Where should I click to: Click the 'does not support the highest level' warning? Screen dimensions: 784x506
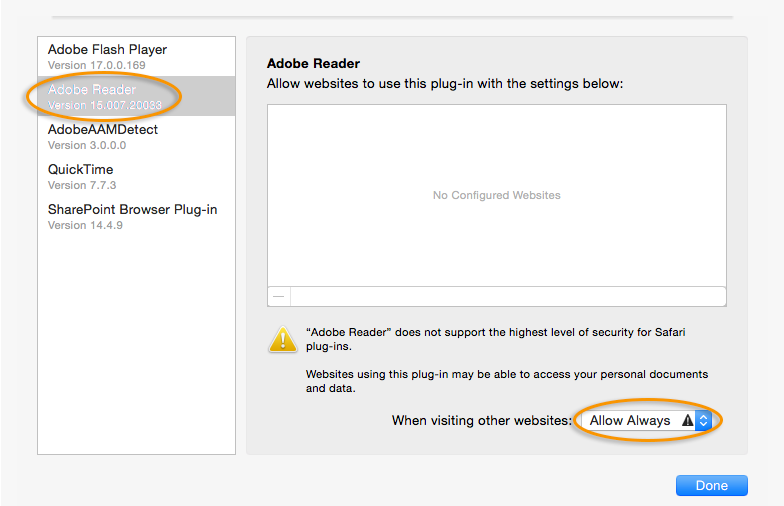coord(496,339)
